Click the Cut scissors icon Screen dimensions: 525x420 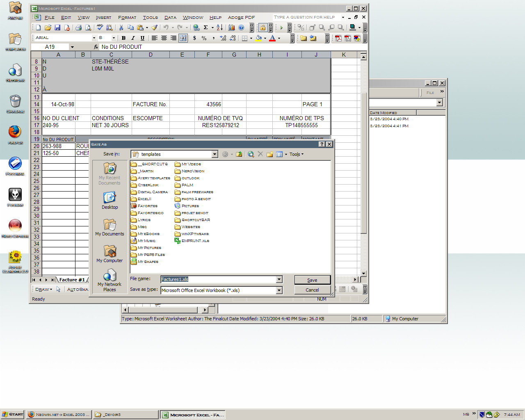coord(121,27)
